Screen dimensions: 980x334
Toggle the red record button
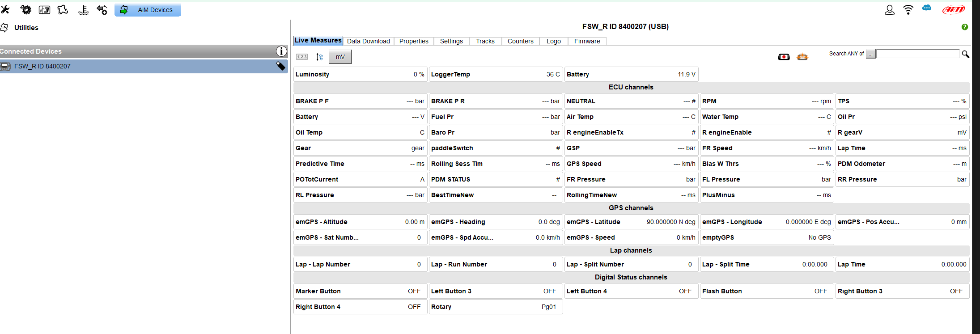pyautogui.click(x=784, y=57)
